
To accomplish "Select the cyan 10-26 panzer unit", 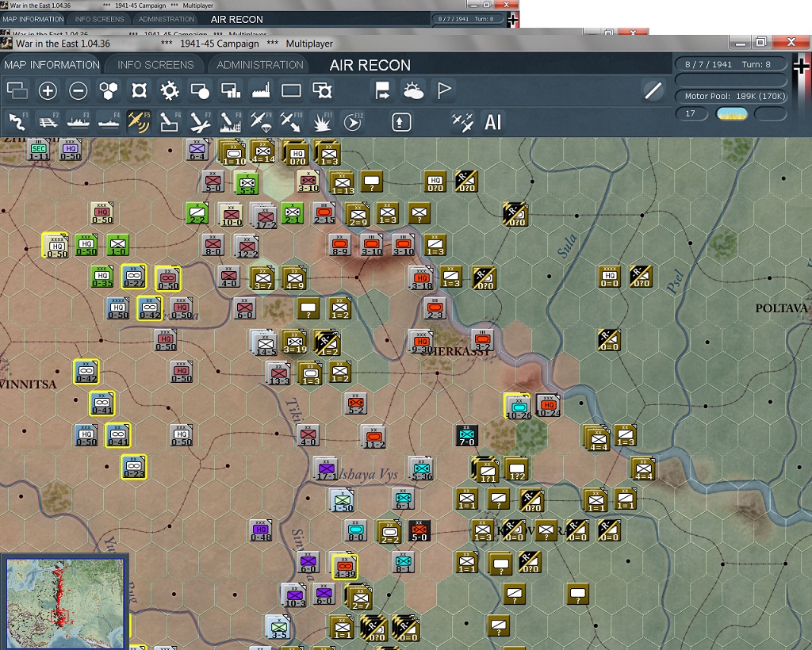I will coord(519,406).
